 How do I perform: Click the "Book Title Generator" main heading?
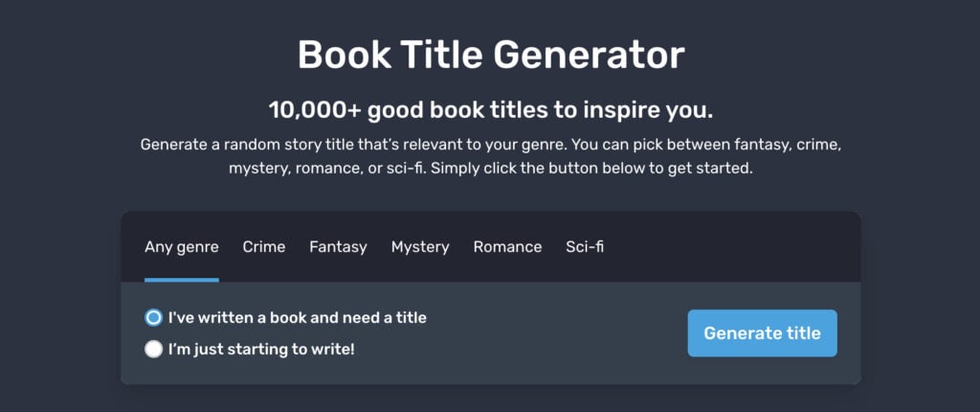(490, 55)
